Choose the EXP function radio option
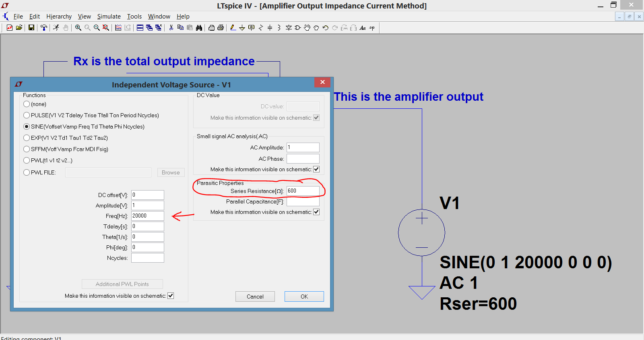The height and width of the screenshot is (340, 644). 27,138
